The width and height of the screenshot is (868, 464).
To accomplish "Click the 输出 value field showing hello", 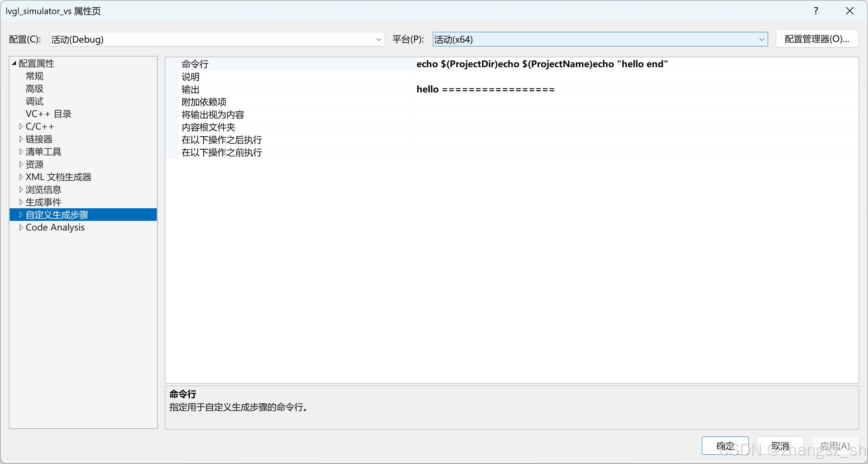I will tap(485, 89).
